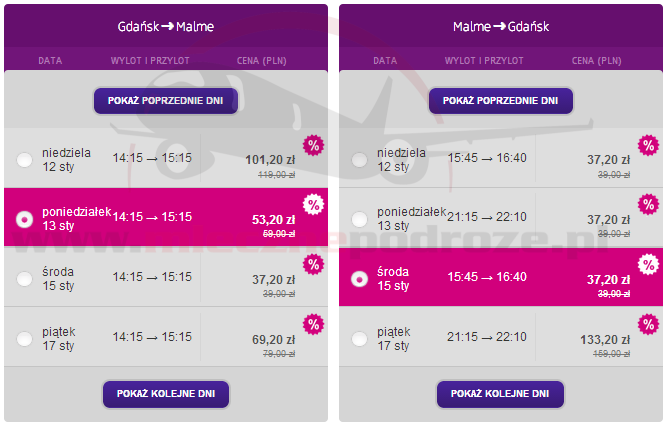667x426 pixels.
Task: Click percent badge on Gdańsk–Malme piątek 17 sty
Action: (x=313, y=324)
